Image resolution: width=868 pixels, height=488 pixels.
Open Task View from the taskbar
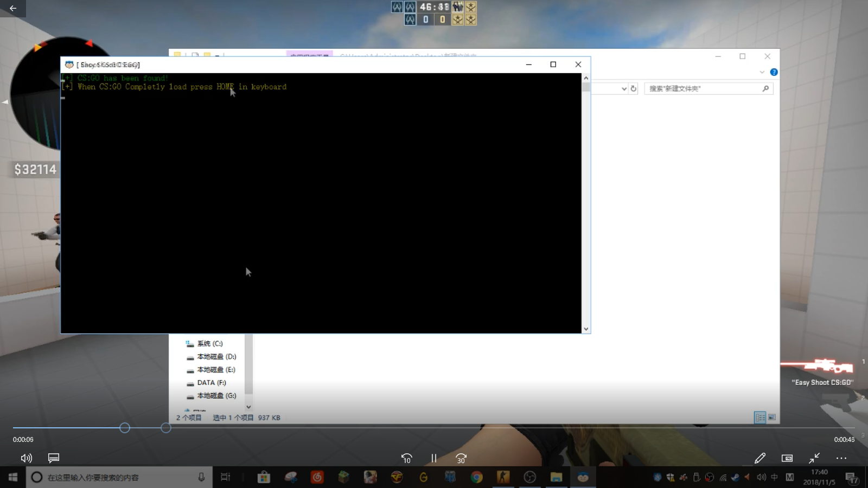coord(225,477)
